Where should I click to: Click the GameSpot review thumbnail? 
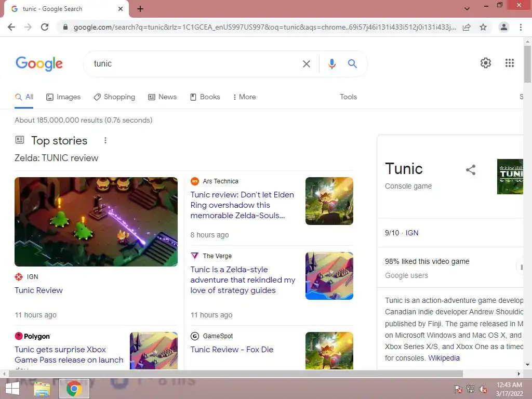(329, 351)
